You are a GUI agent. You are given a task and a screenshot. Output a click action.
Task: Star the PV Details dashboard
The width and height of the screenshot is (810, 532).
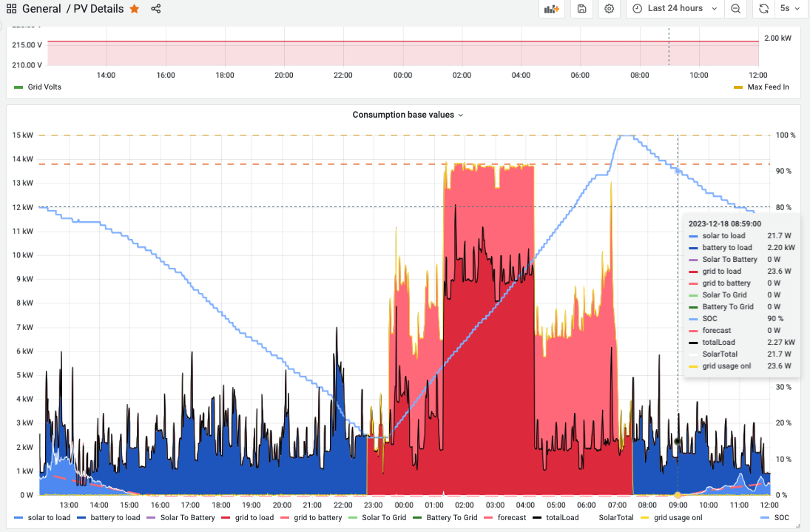[135, 9]
